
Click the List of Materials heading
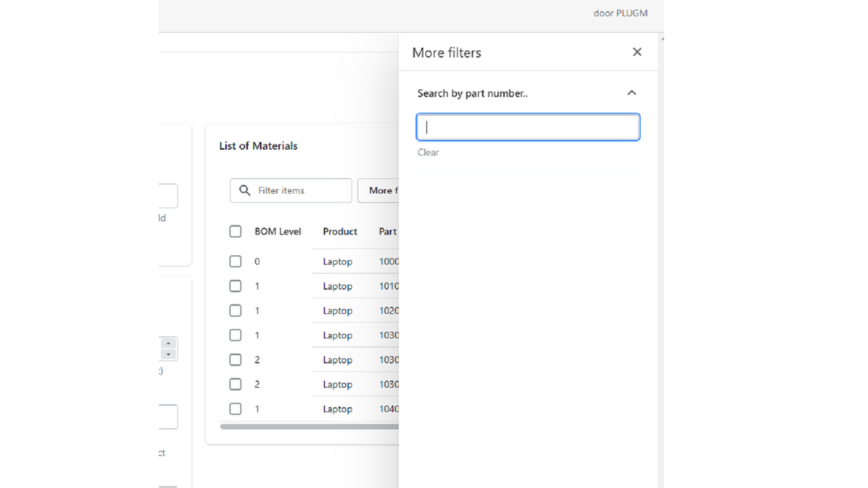pyautogui.click(x=258, y=146)
